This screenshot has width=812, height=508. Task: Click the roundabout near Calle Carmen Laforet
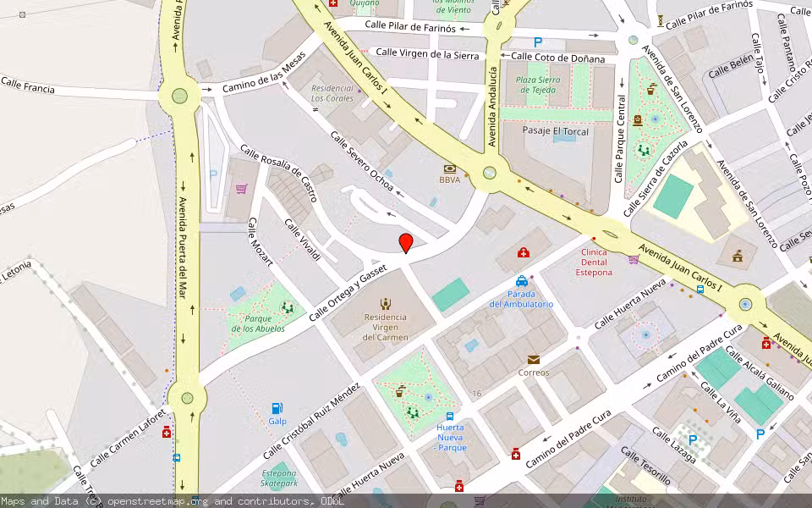tap(188, 398)
